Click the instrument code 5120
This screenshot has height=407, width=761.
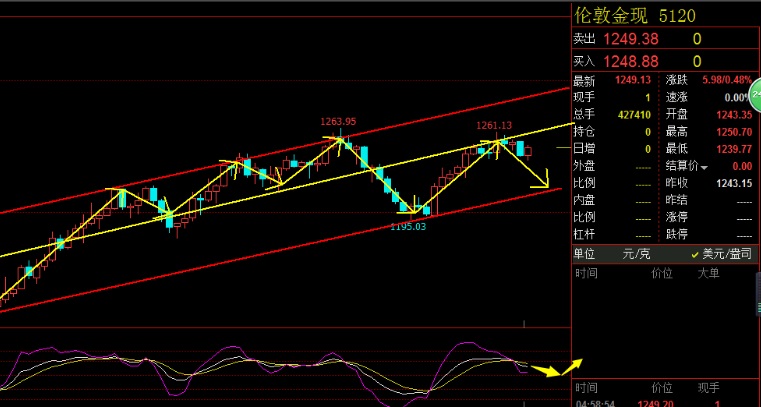click(677, 16)
